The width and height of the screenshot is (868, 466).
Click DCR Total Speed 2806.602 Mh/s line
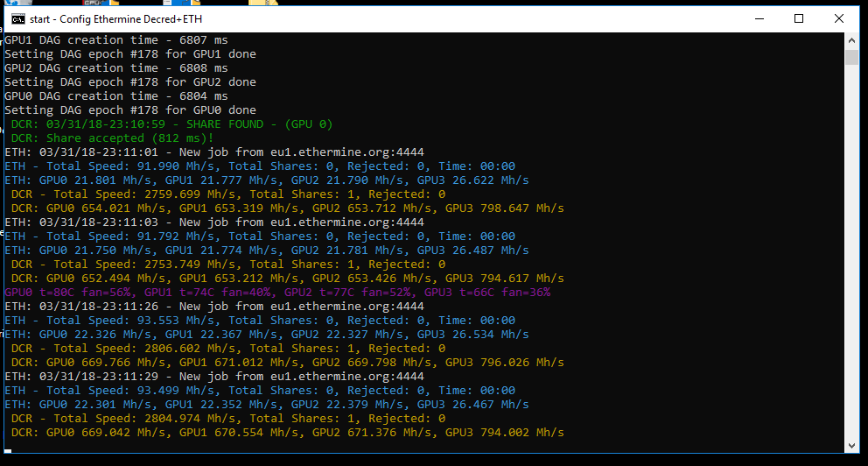coord(228,349)
